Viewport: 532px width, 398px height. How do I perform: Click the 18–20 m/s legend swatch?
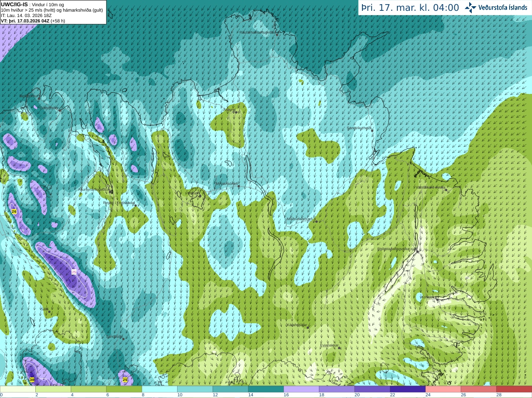[337, 389]
